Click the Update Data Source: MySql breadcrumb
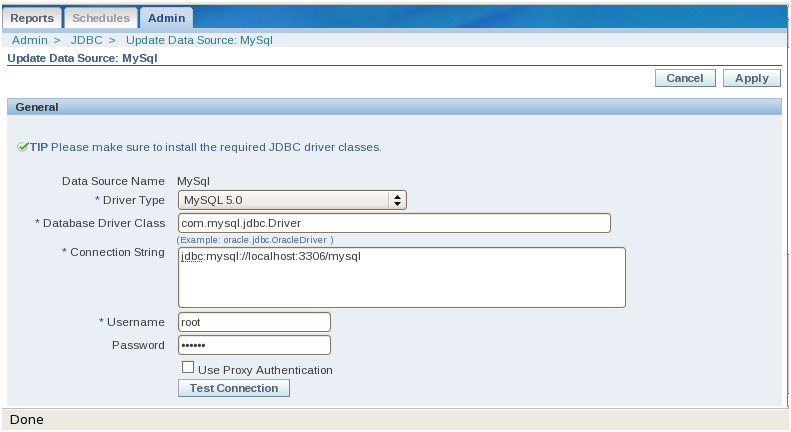The image size is (791, 432). tap(199, 40)
